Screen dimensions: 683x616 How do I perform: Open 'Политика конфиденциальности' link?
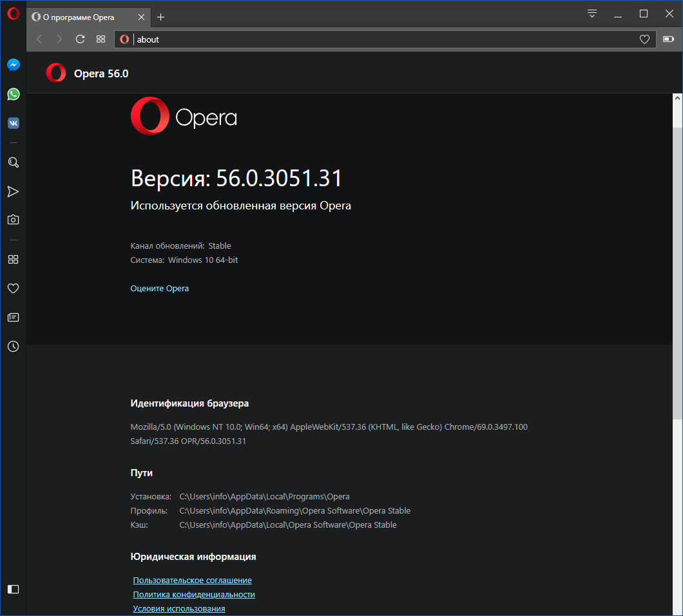[194, 595]
